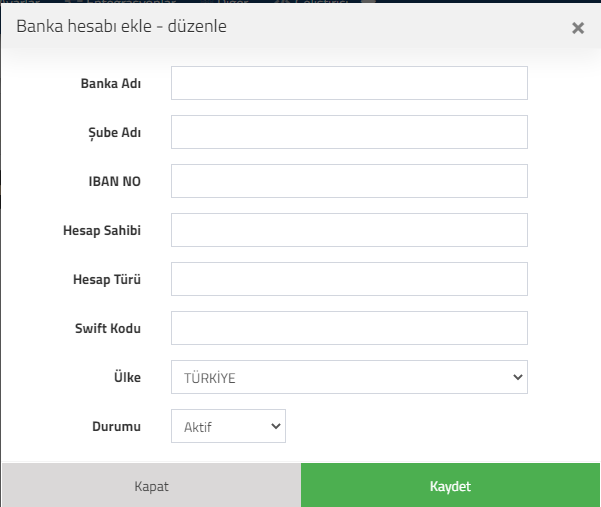Close the bank account dialog with X
Viewport: 601px width, 507px height.
tap(578, 28)
